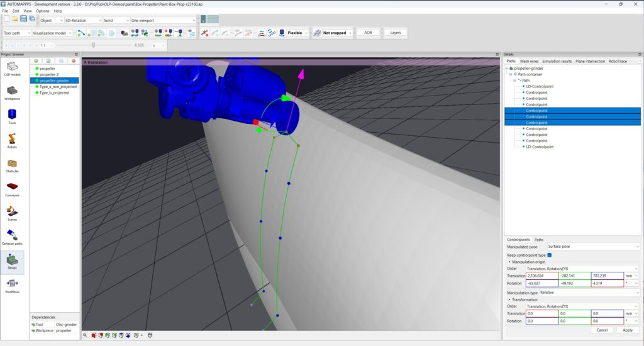Screen dimensions: 644x346
Task: Open the Not snapped dropdown
Action: point(337,33)
